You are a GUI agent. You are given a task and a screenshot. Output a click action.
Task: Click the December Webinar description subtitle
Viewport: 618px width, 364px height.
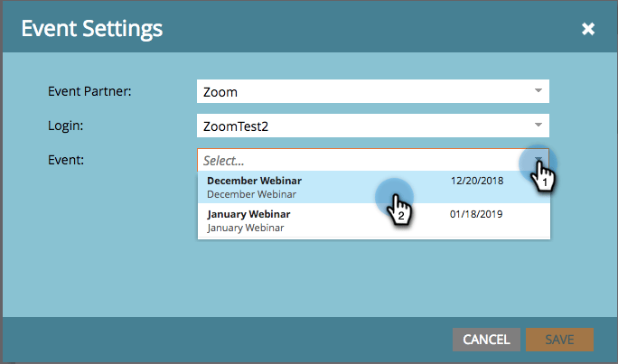coord(251,194)
